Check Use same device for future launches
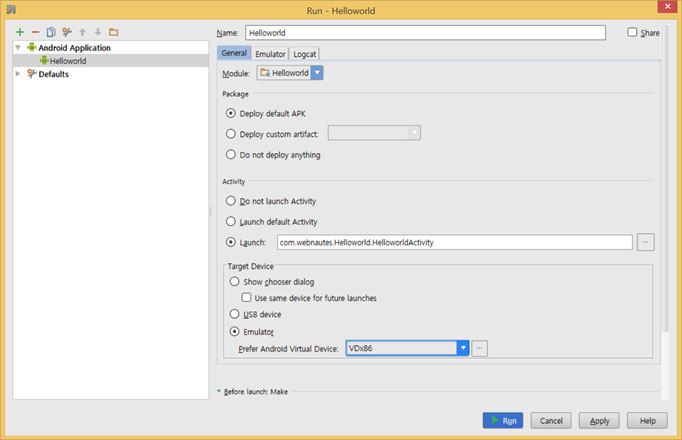682x440 pixels. [x=246, y=297]
